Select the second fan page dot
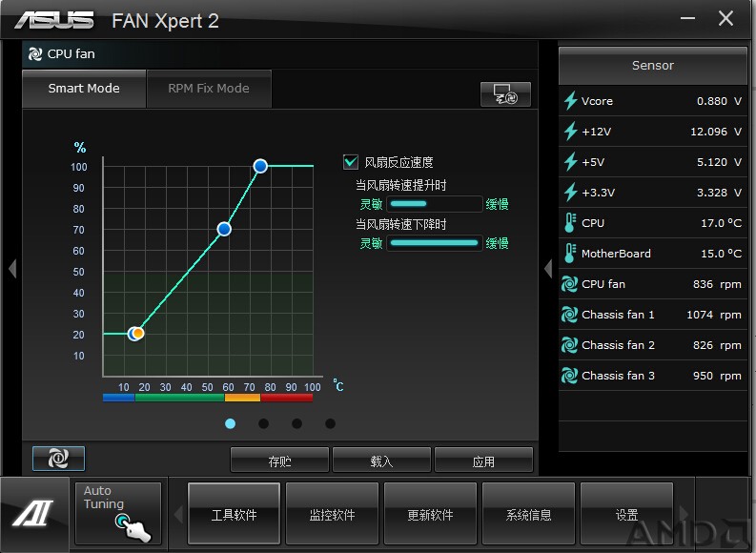The height and width of the screenshot is (553, 756). coord(263,423)
